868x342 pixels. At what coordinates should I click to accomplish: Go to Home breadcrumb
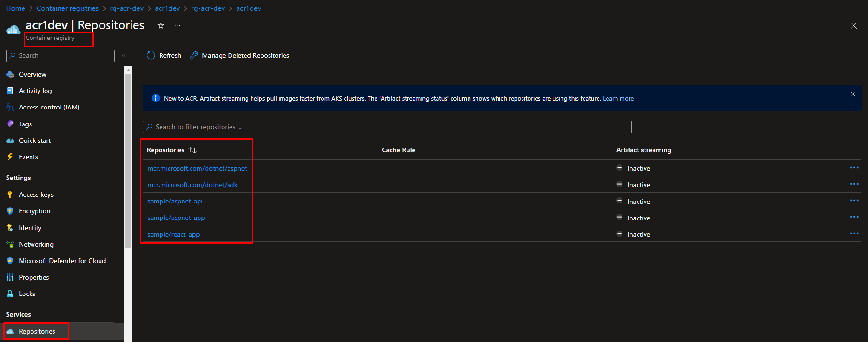coord(15,8)
